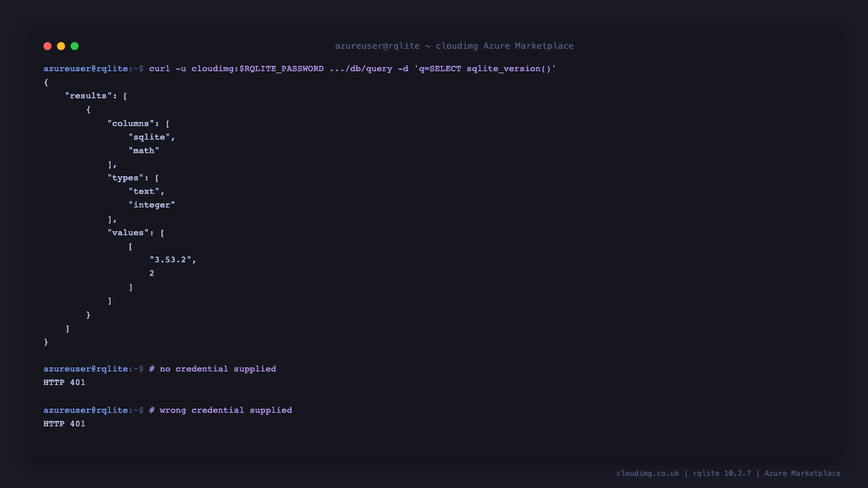Screen dimensions: 868x488
Task: Click the "results": [ line
Action: click(96, 96)
